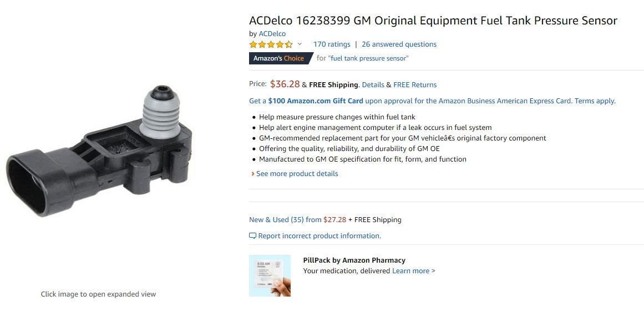The height and width of the screenshot is (316, 644).
Task: Open "fuel tank pressure sensor" search link
Action: point(368,58)
